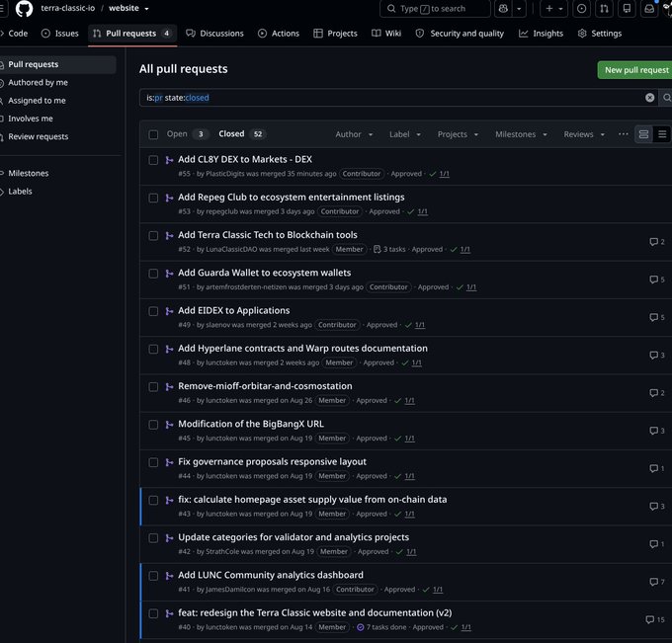The height and width of the screenshot is (643, 672).
Task: Check the Add Terra Classic Tech PR checkbox
Action: (153, 236)
